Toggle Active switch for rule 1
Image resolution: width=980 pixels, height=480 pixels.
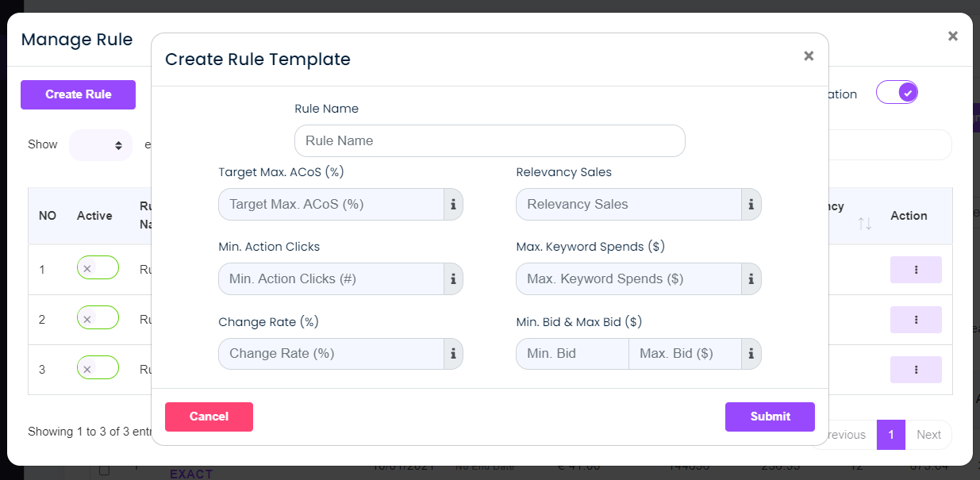(98, 268)
